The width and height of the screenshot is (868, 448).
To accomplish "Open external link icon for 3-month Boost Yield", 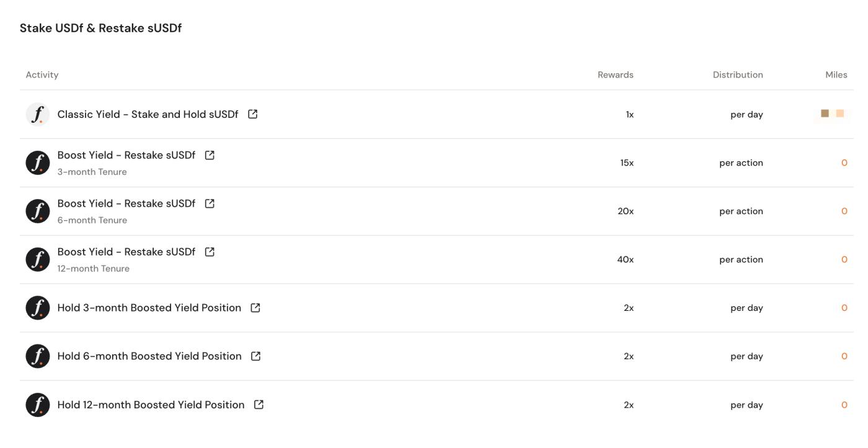I will pyautogui.click(x=210, y=155).
